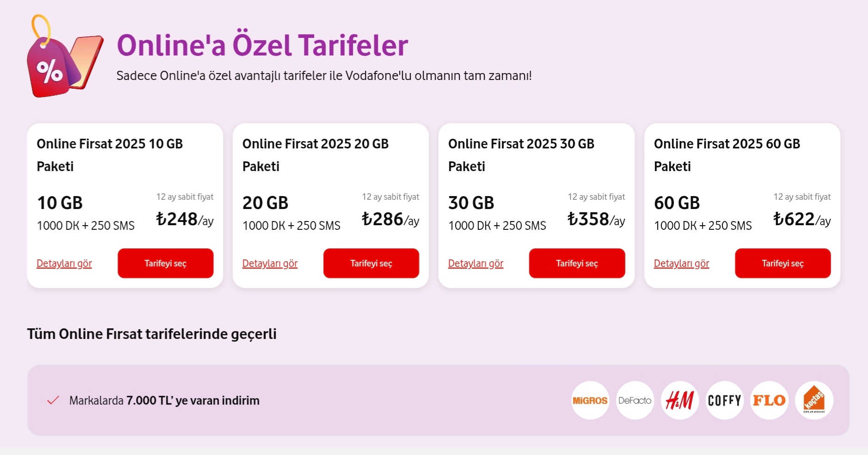Click the Coffy brand logo
The image size is (868, 455).
(725, 400)
